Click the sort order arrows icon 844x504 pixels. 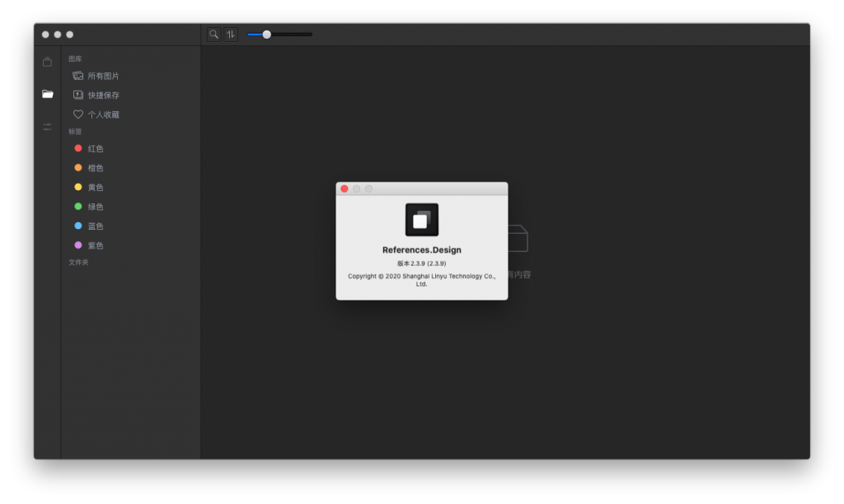231,35
